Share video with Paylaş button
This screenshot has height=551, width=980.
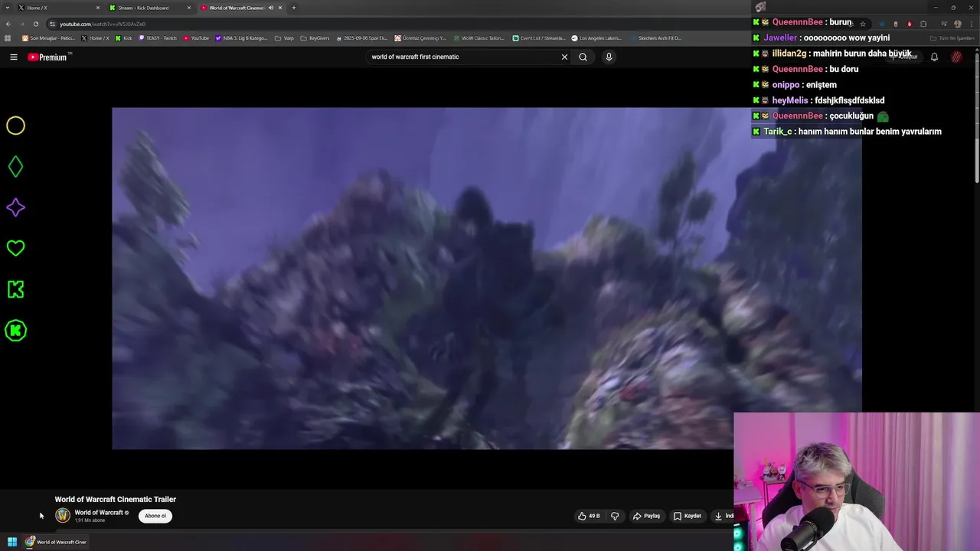point(646,516)
